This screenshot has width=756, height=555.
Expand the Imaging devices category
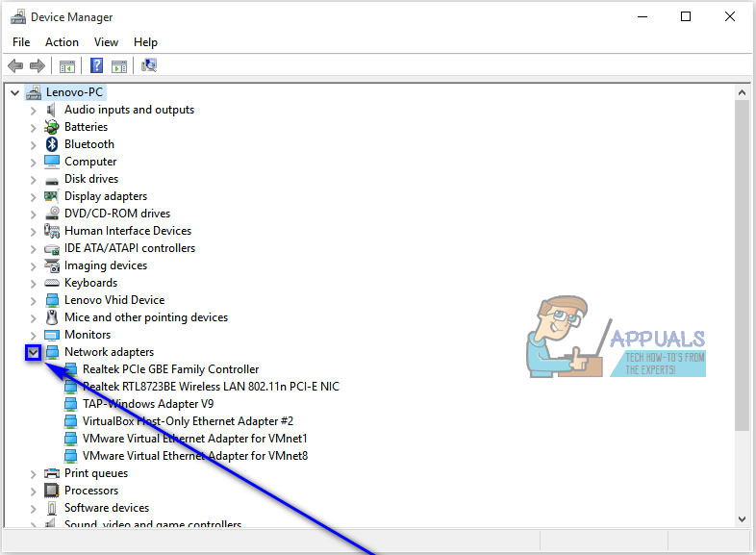33,266
